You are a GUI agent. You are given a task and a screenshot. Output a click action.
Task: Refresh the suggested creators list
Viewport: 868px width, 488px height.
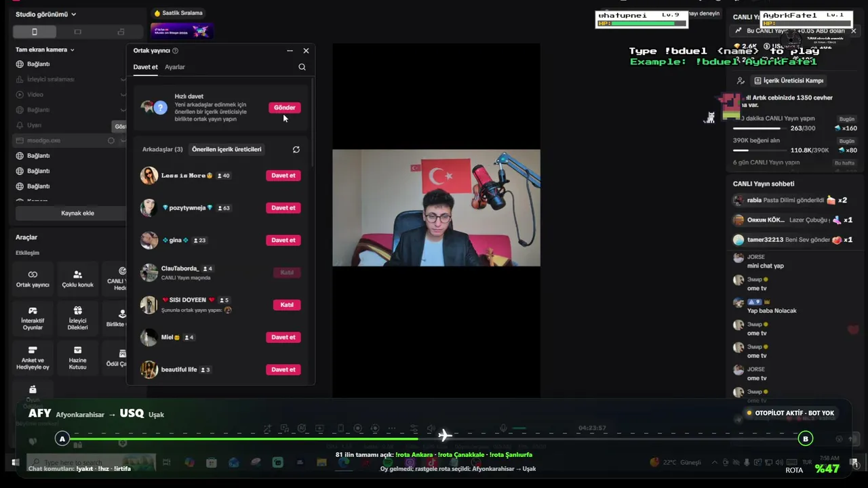(x=296, y=149)
